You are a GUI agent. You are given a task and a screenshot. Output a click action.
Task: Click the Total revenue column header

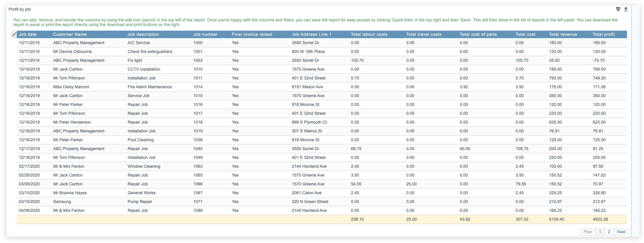[563, 34]
